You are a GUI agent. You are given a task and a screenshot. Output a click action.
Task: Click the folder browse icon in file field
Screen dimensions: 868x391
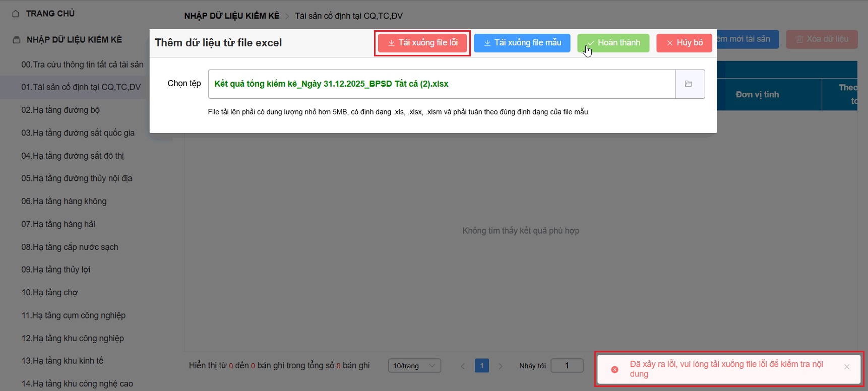[x=689, y=84]
